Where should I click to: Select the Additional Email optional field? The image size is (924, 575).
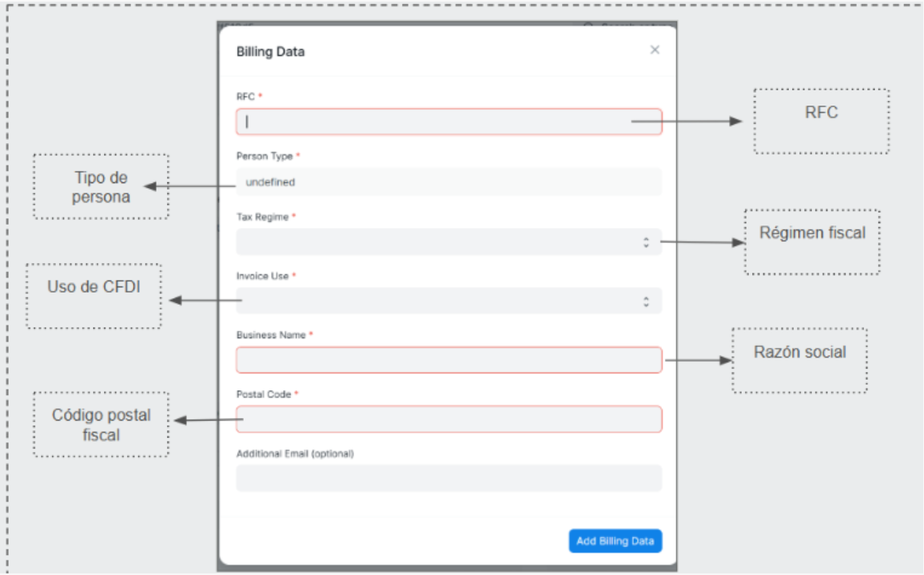pos(448,478)
